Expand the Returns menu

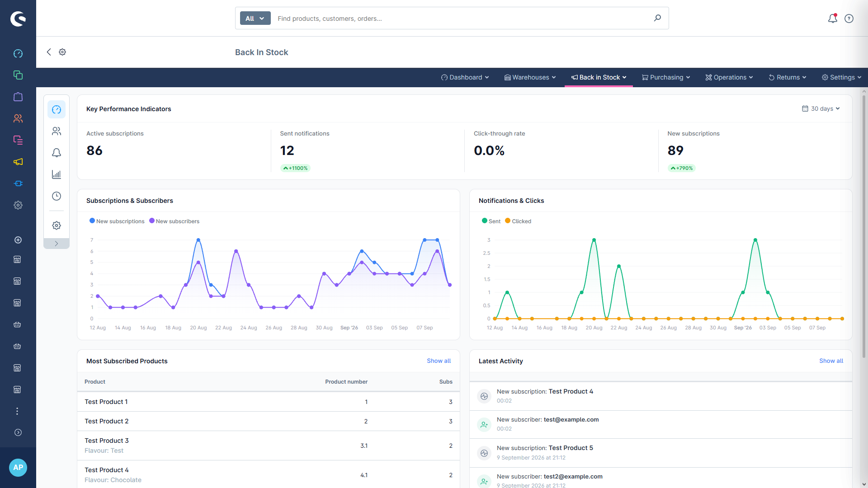[x=787, y=77]
